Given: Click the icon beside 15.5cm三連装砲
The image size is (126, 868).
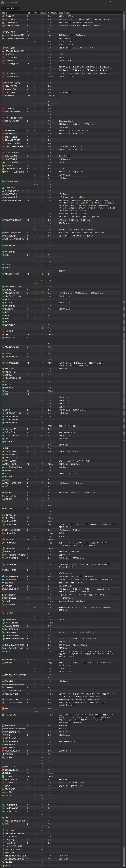Looking at the screenshot, I should [3, 57].
